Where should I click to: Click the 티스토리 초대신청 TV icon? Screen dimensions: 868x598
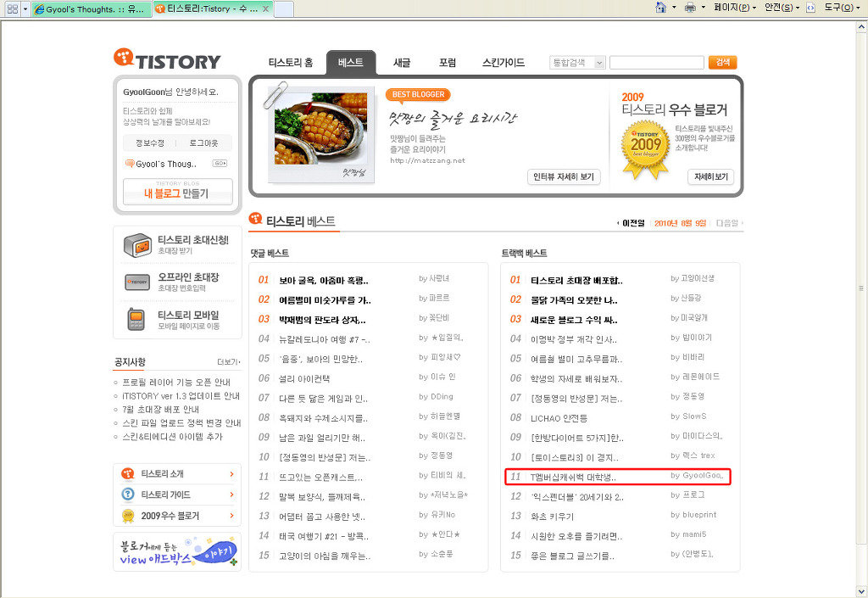click(x=137, y=245)
